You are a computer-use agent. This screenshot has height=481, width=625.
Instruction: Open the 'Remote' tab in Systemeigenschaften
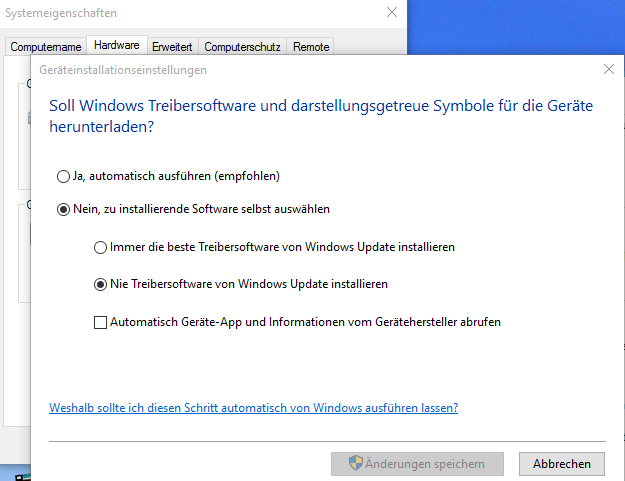311,47
